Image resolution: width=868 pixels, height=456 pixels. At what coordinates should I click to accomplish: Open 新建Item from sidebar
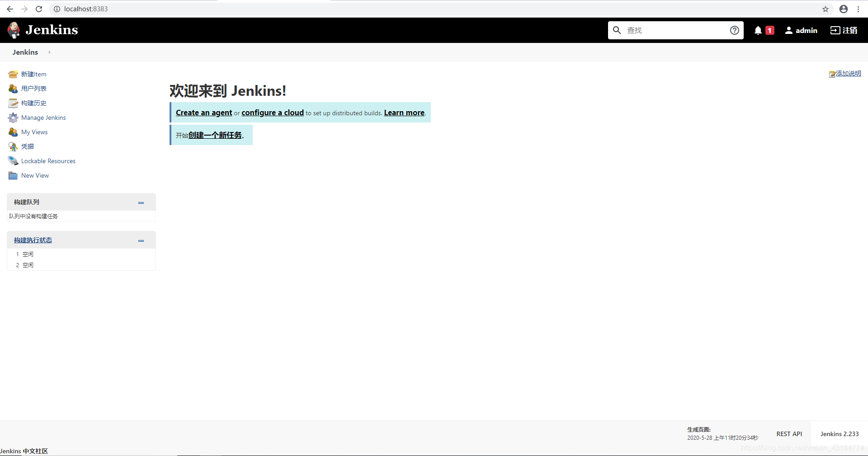34,74
